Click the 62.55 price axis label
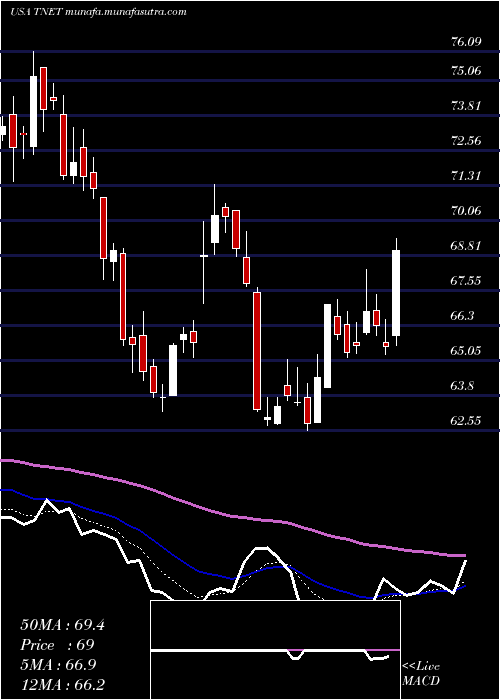The width and height of the screenshot is (500, 700). [x=466, y=421]
